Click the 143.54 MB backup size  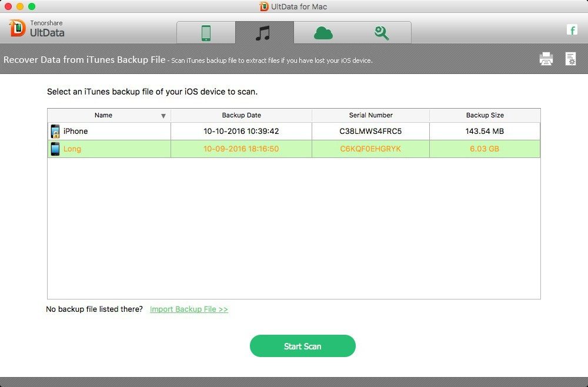485,131
